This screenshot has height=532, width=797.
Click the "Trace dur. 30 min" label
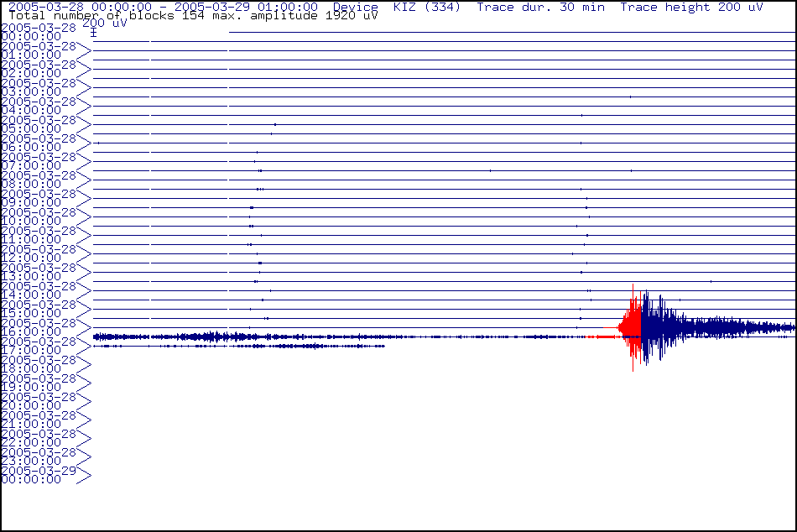coord(541,7)
